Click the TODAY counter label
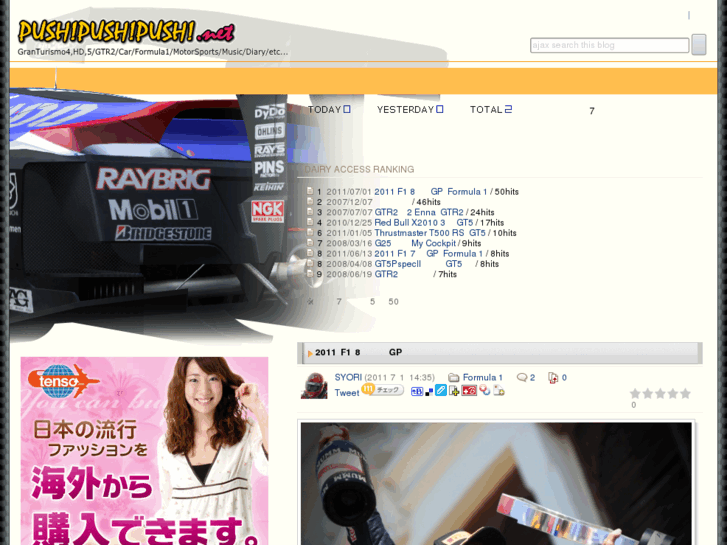Viewport: 727px width, 545px height. [324, 109]
